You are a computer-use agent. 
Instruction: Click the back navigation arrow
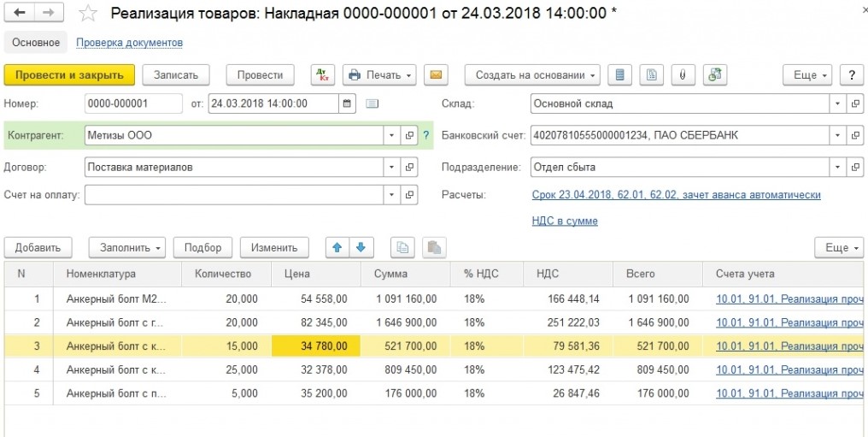[20, 14]
